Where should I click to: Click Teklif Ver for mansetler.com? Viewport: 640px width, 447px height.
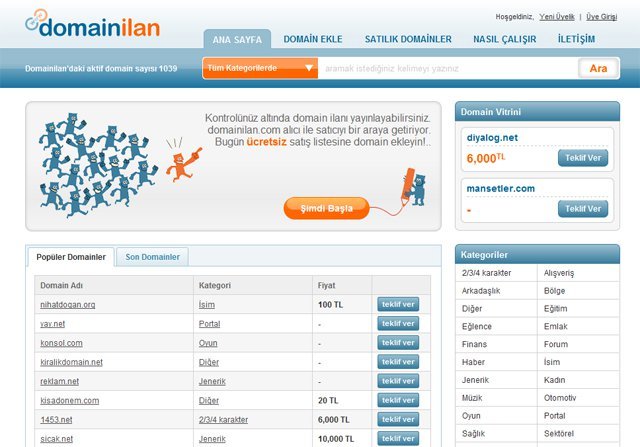pyautogui.click(x=583, y=209)
